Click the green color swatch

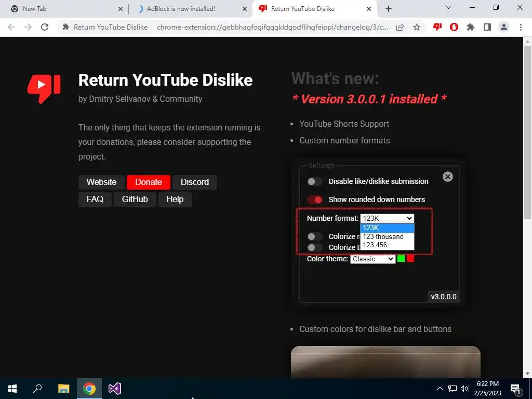(x=401, y=259)
